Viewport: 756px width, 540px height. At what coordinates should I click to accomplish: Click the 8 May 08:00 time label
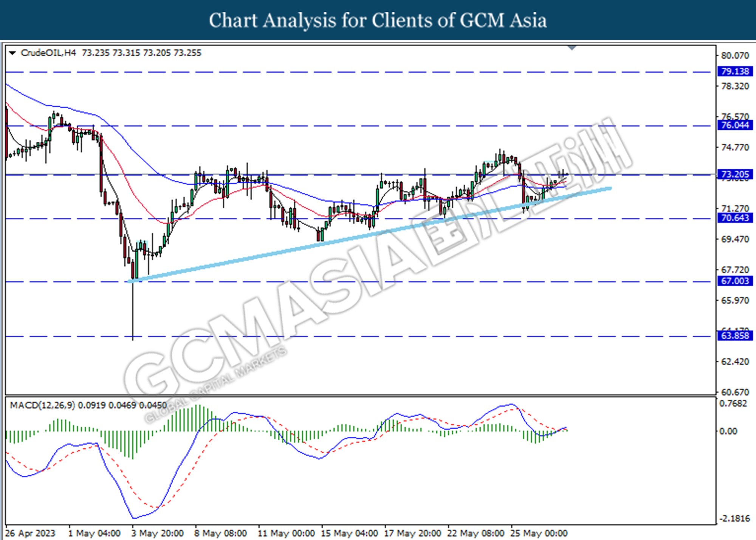[x=220, y=533]
